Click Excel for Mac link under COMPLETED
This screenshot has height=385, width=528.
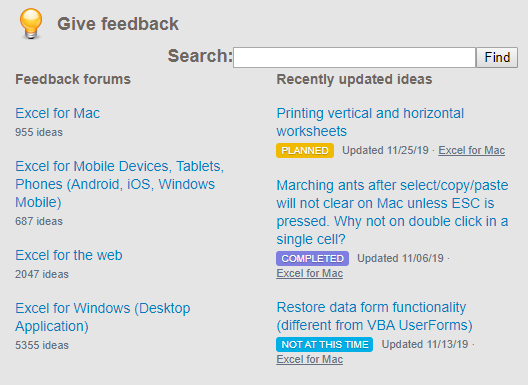pos(309,273)
